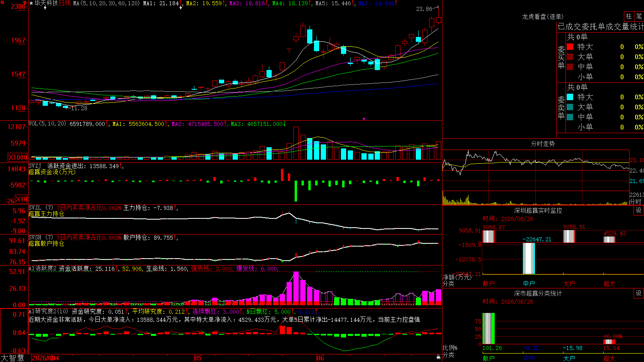
Task: Click the 华天科技 stock name
Action: pos(46,3)
